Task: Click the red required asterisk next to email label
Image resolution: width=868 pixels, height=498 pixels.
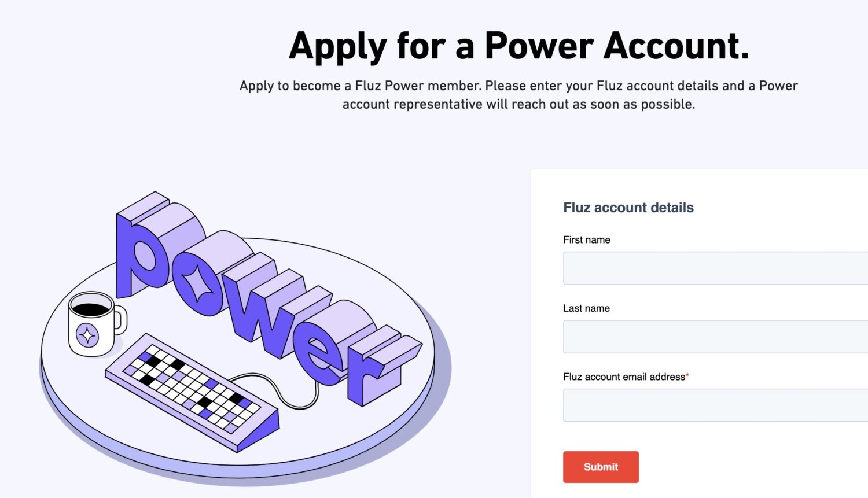Action: (x=686, y=374)
